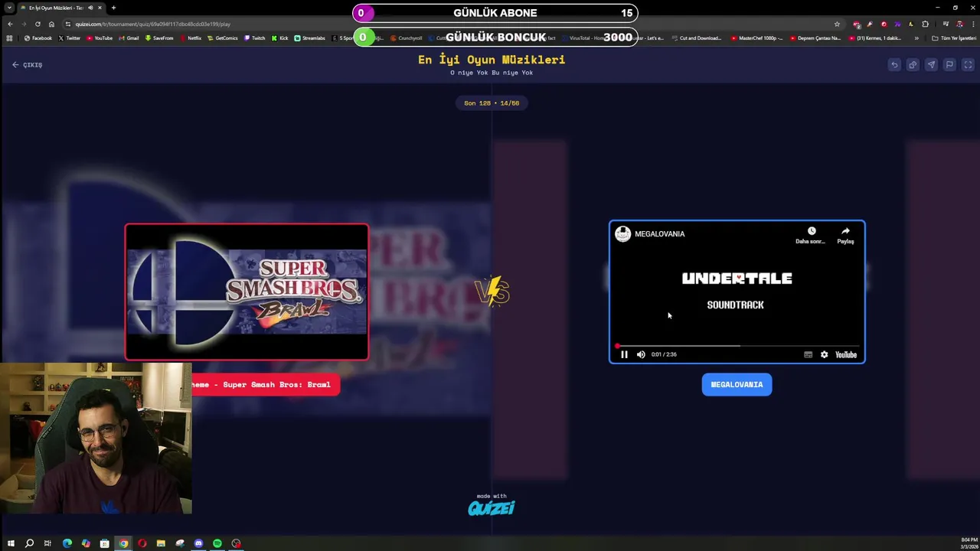The height and width of the screenshot is (551, 980).
Task: Open Task View on taskbar
Action: (x=47, y=543)
